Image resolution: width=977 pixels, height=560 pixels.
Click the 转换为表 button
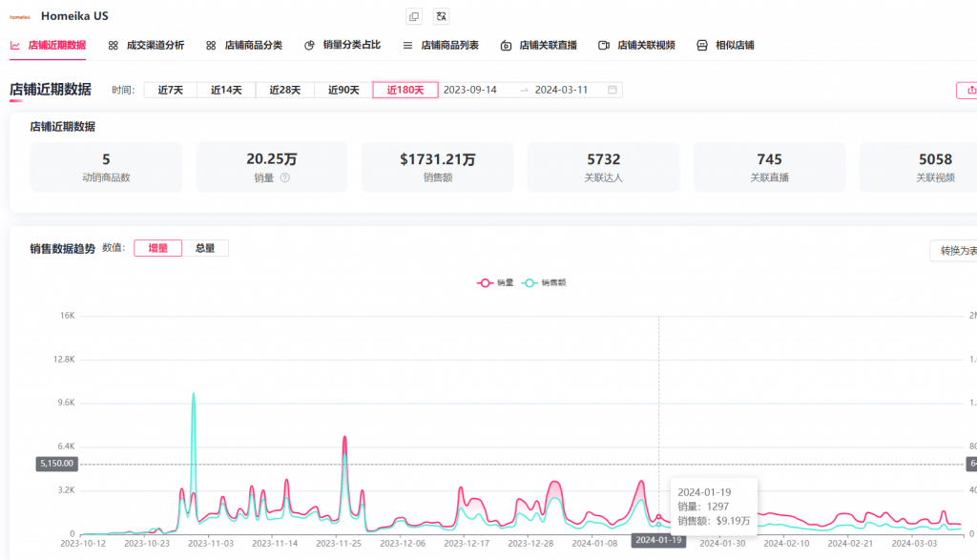954,251
